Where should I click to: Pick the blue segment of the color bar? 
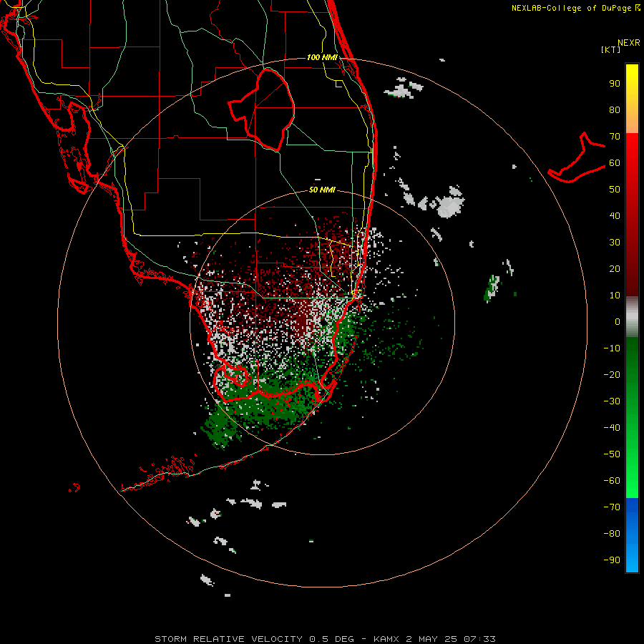[632, 535]
